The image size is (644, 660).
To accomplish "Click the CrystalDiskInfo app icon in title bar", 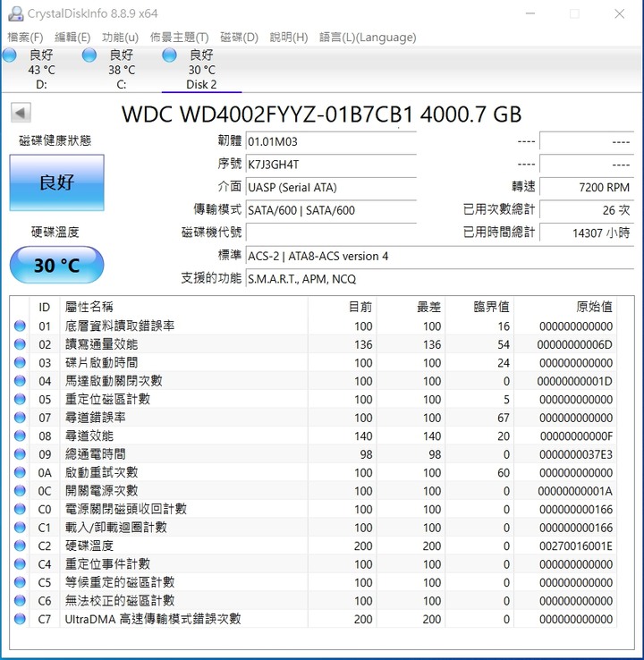I will click(x=15, y=13).
